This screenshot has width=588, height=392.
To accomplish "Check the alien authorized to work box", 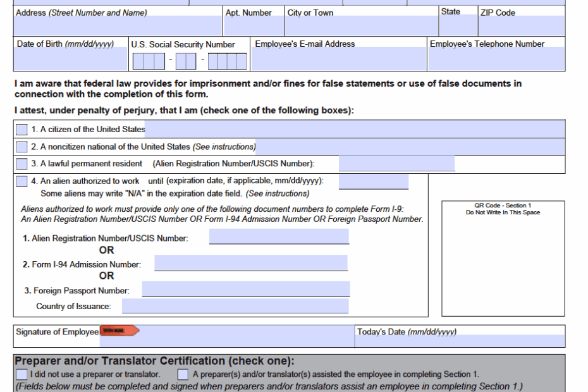I will click(x=20, y=180).
